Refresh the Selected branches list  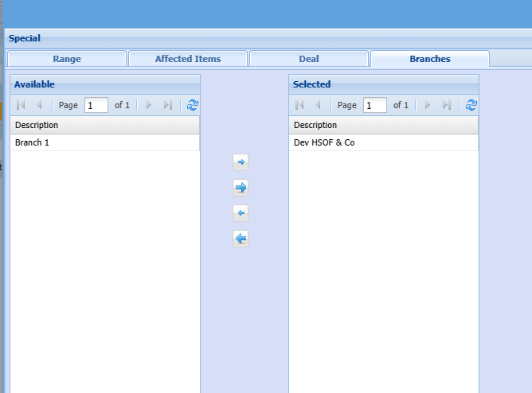coord(471,105)
